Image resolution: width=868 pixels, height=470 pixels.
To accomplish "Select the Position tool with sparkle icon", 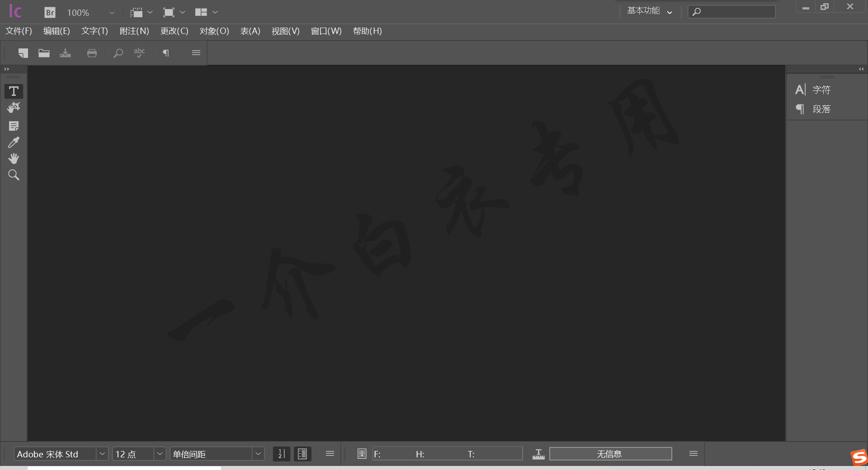I will coord(14,108).
